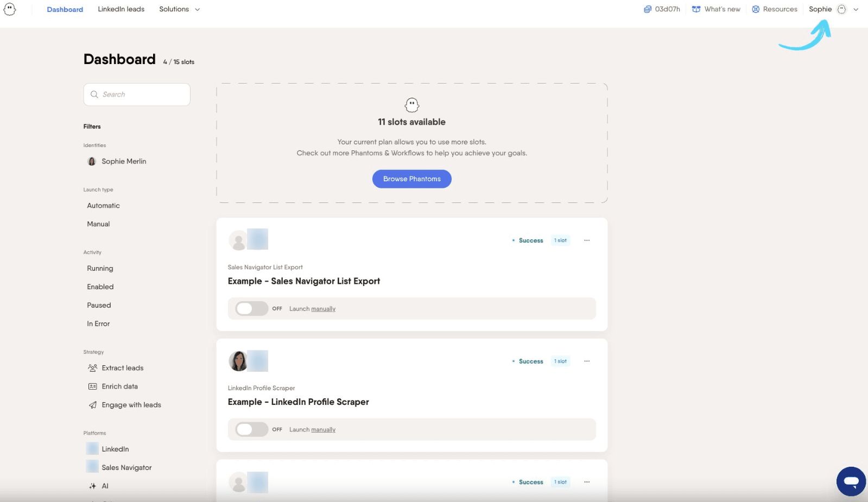Filter by Automatic launch type
The height and width of the screenshot is (502, 868).
(103, 206)
